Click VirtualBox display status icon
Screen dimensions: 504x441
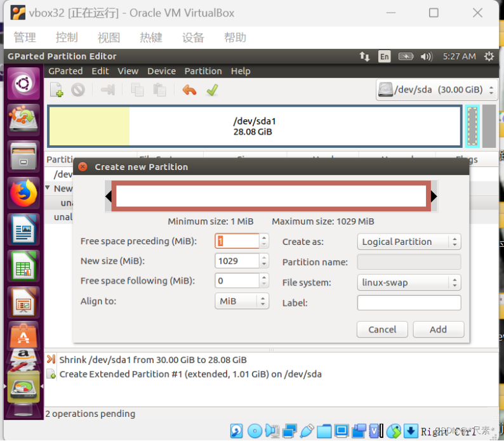(342, 431)
